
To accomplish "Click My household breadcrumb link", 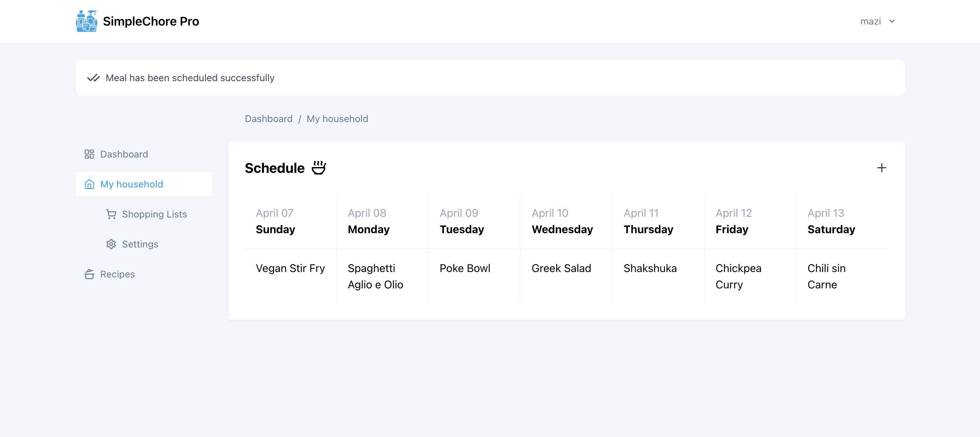I will coord(337,119).
